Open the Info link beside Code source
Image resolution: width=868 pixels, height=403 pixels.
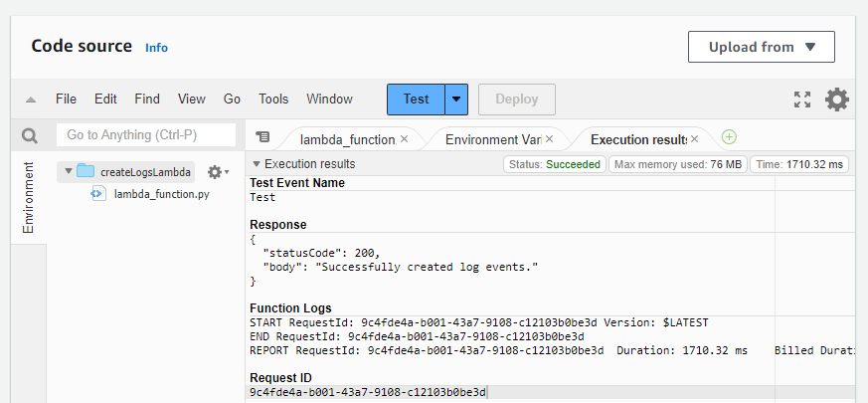(x=156, y=47)
